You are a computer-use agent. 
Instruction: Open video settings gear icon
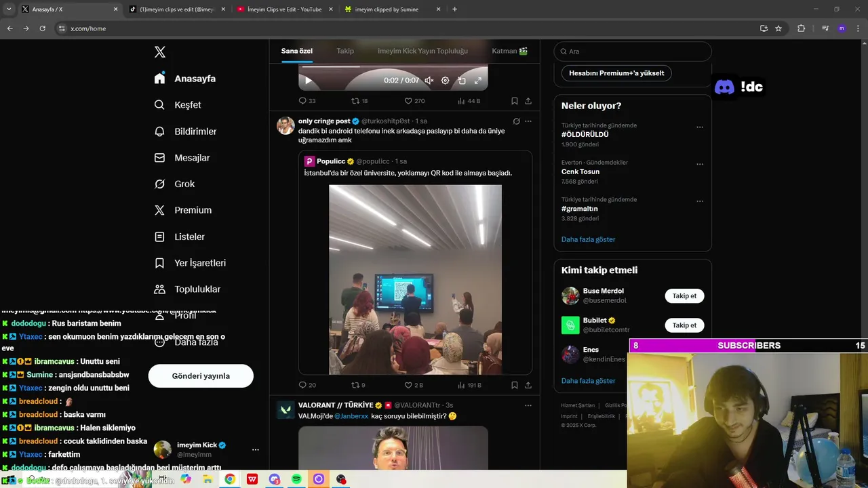[x=446, y=80]
